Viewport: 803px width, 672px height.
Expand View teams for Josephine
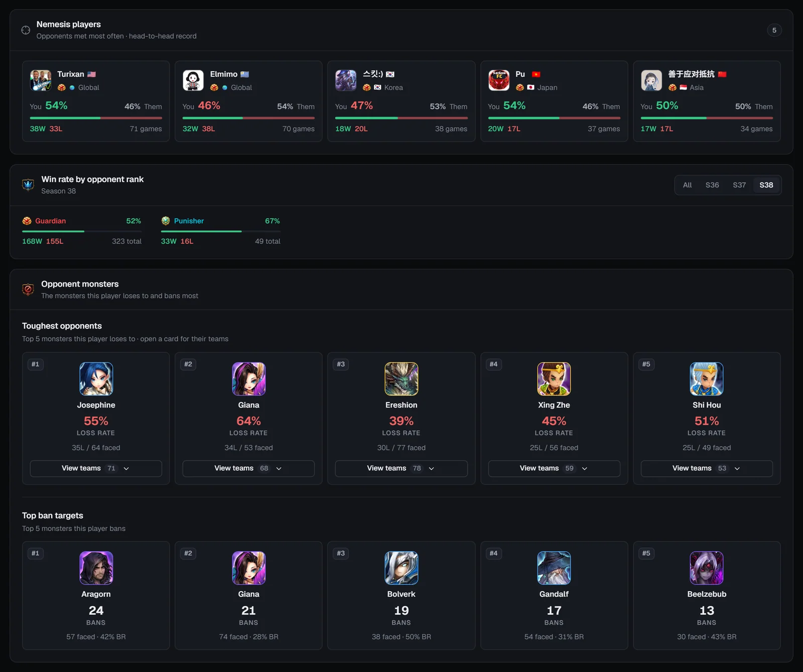pyautogui.click(x=96, y=468)
